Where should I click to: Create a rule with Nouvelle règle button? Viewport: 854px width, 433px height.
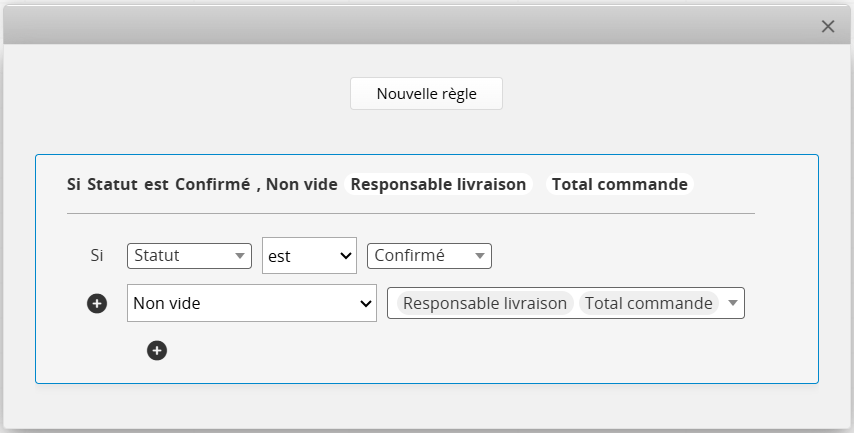426,94
